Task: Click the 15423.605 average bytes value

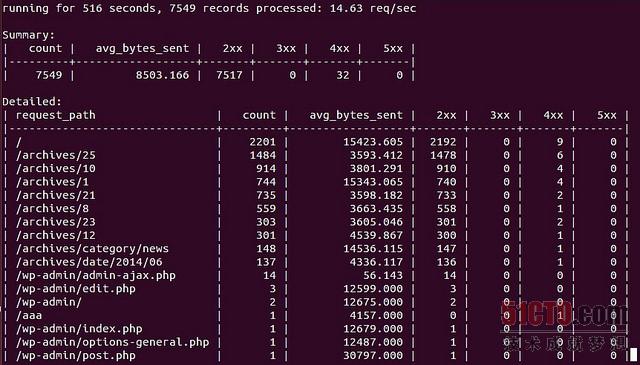Action: pos(373,142)
